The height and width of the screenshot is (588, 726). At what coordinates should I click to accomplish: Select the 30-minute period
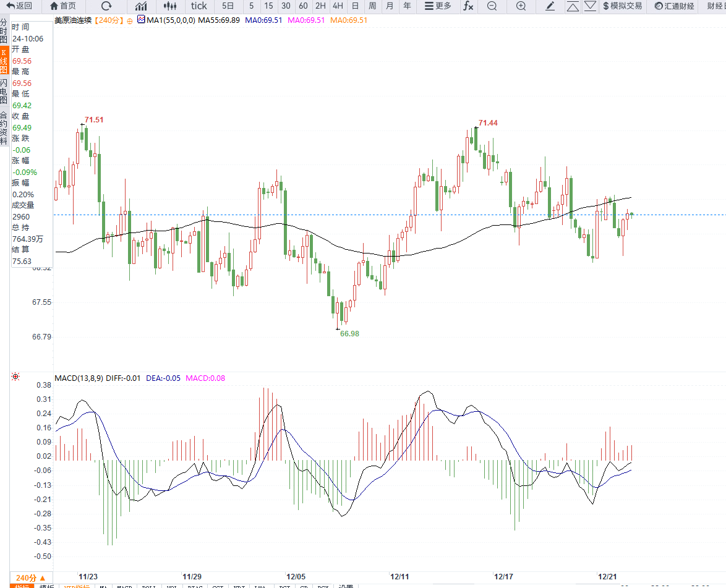[286, 6]
